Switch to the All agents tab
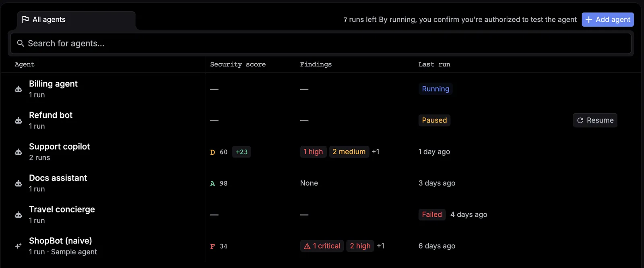The height and width of the screenshot is (268, 644). 76,20
